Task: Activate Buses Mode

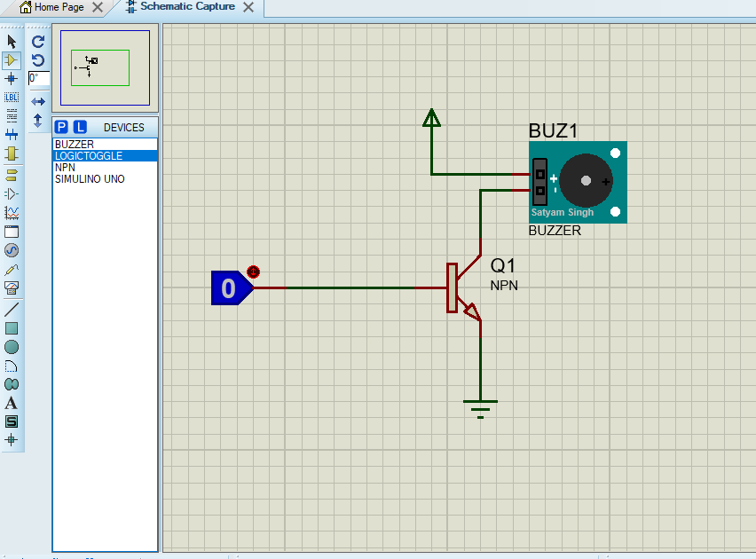Action: pos(12,135)
